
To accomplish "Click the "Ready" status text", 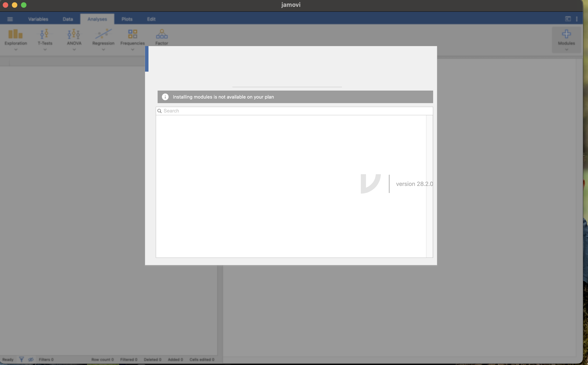I will [8, 360].
